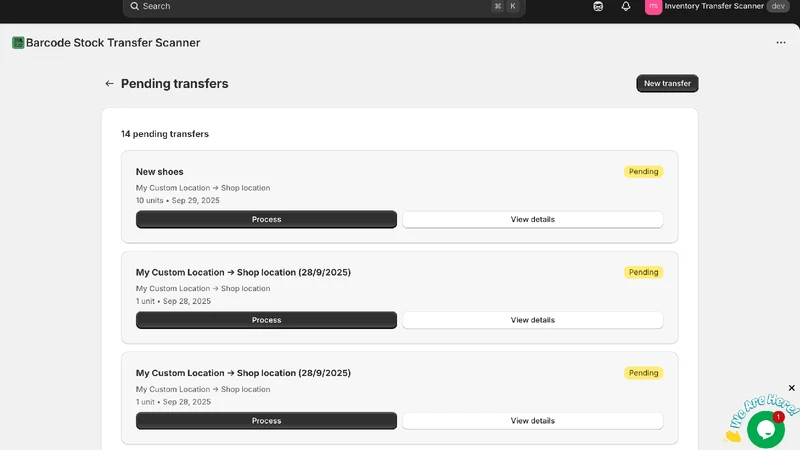This screenshot has height=450, width=800.
Task: Open the three-dot app menu
Action: pos(781,42)
